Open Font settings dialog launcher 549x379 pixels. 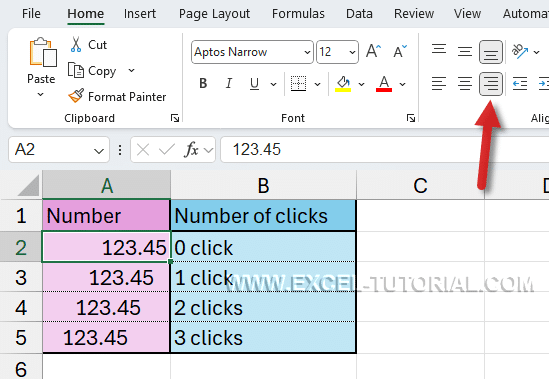pos(411,118)
